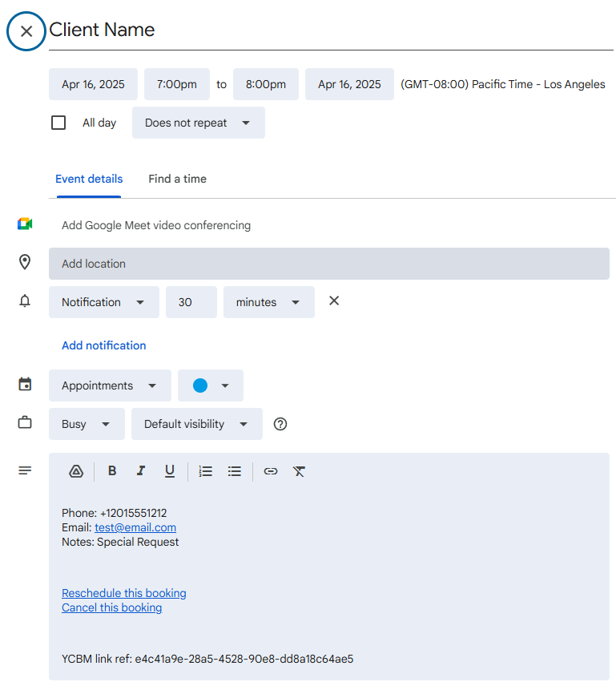Viewport: 616px width, 690px height.
Task: Click the Google Drive attachment icon
Action: [76, 471]
